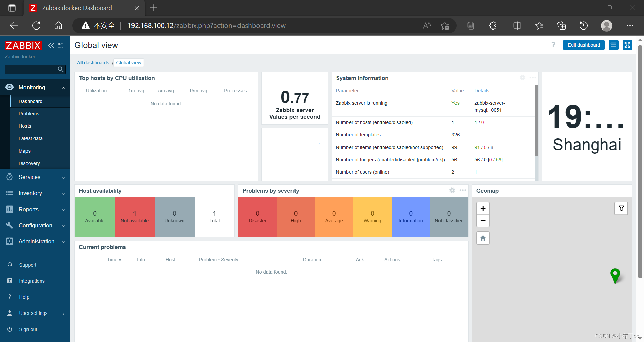Open the Maps menu item

tap(40, 151)
